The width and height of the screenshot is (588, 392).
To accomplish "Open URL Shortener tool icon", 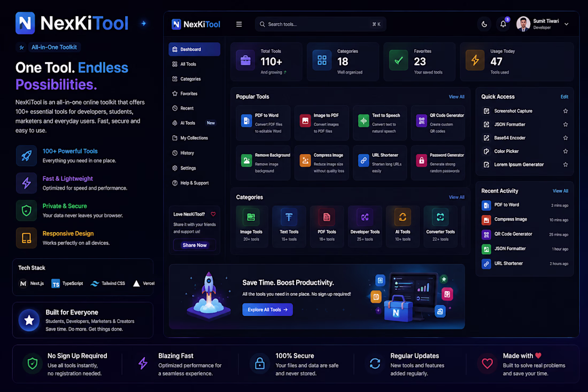I will [x=363, y=160].
